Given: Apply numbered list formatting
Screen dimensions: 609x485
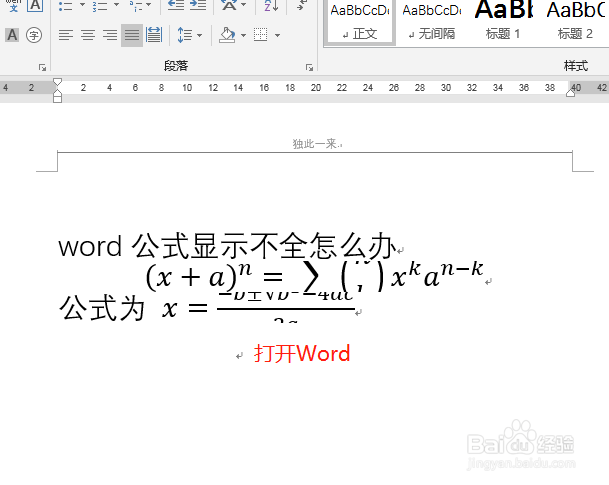Looking at the screenshot, I should pos(99,6).
